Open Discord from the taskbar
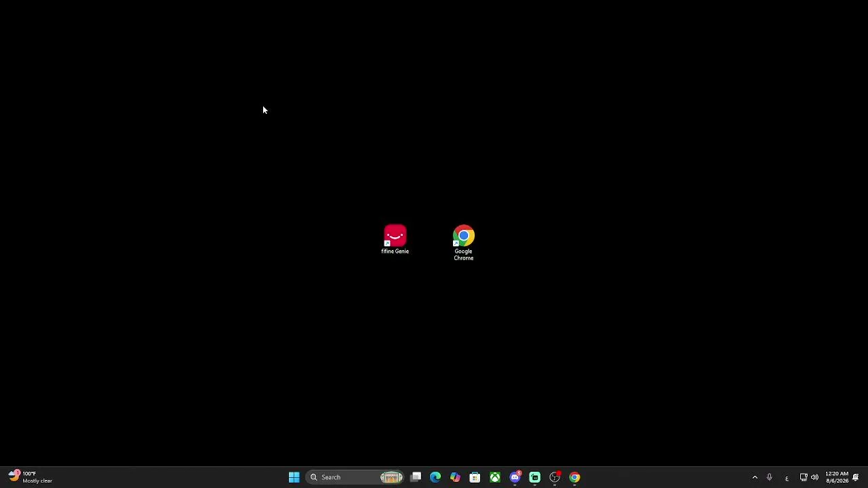This screenshot has height=488, width=868. pos(515,477)
